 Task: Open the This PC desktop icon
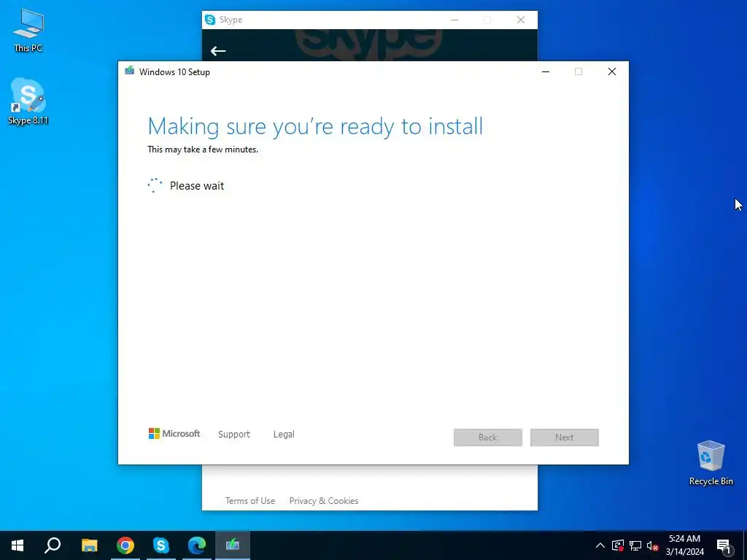[28, 29]
